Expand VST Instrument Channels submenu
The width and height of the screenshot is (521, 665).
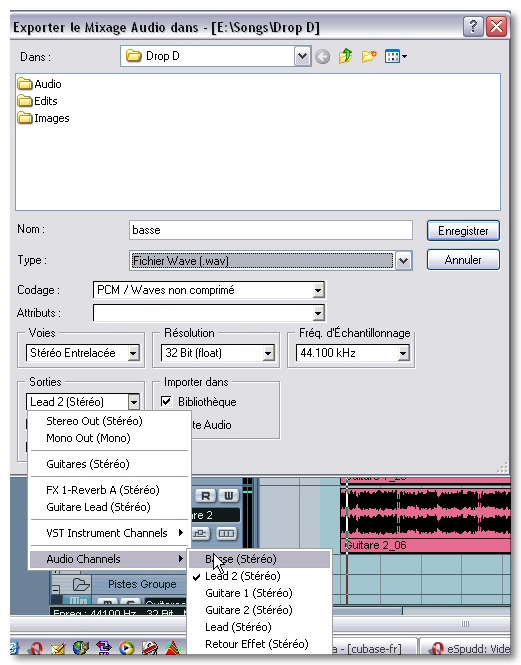109,533
